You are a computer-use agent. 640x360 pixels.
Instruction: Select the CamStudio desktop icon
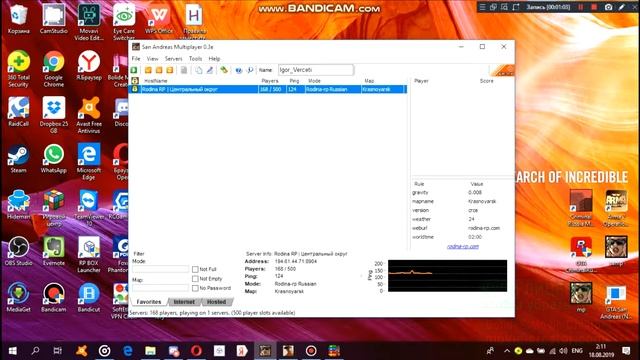[53, 19]
